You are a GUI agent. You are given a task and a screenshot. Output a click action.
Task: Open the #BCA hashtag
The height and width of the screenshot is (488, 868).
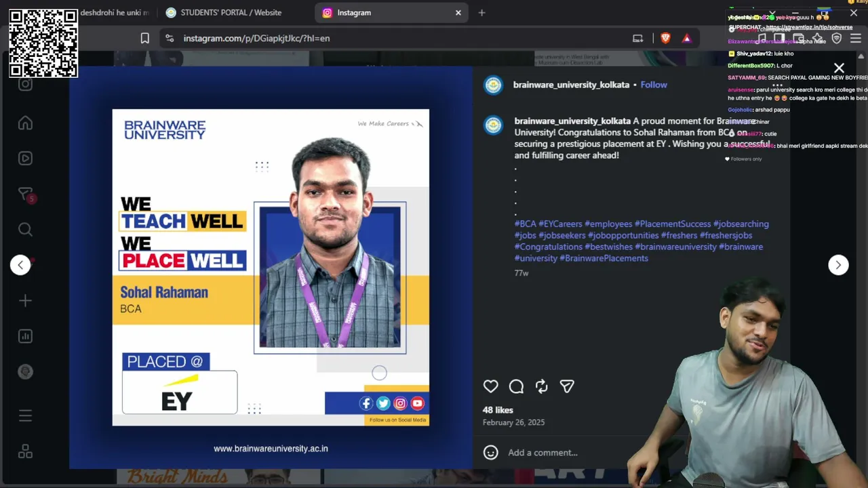pyautogui.click(x=526, y=224)
